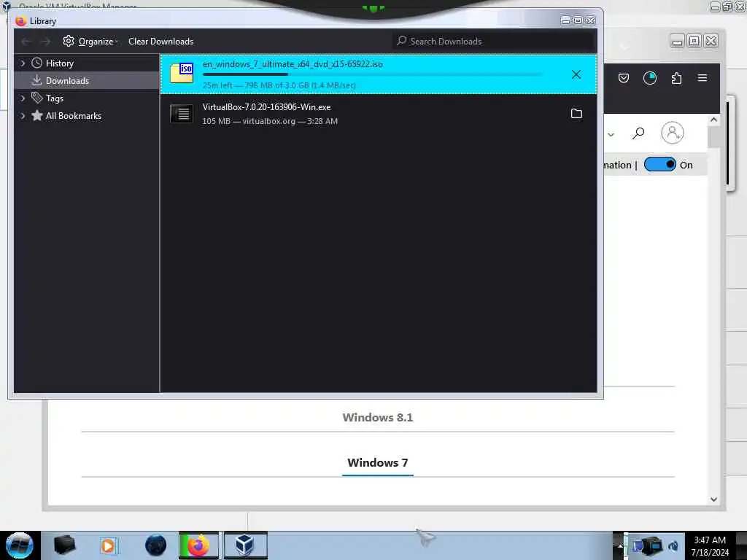Maximize the Library window

578,20
